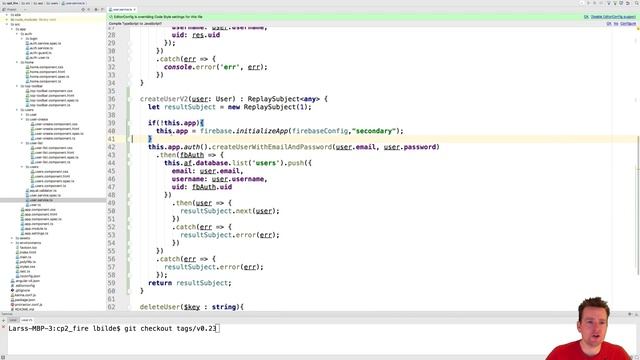Collapse the environments folder
640x360 pixels.
[x=12, y=243]
